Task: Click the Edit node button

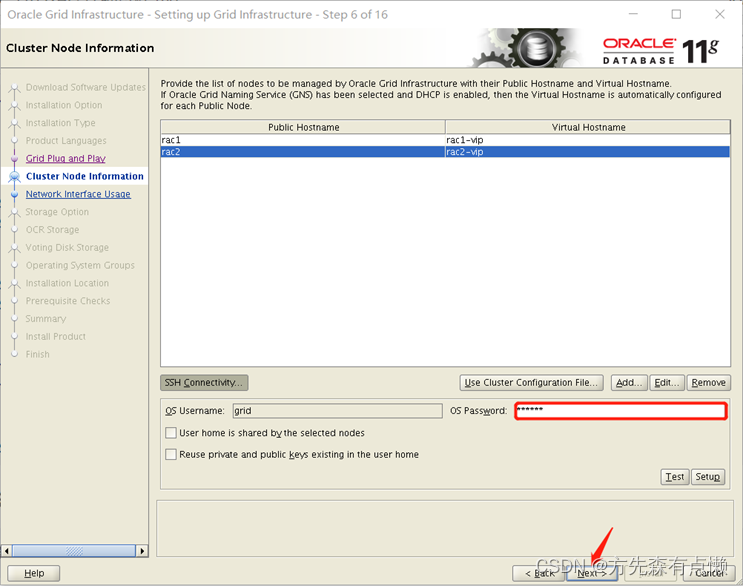Action: [667, 383]
